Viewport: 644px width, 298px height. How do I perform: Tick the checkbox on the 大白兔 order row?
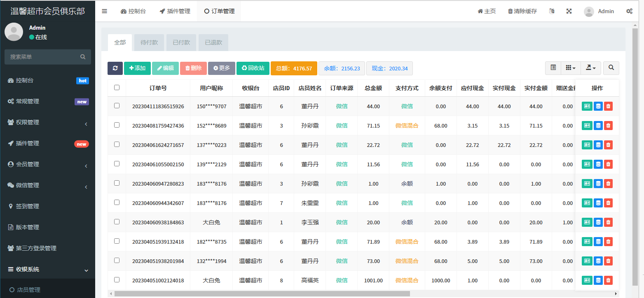(x=117, y=222)
